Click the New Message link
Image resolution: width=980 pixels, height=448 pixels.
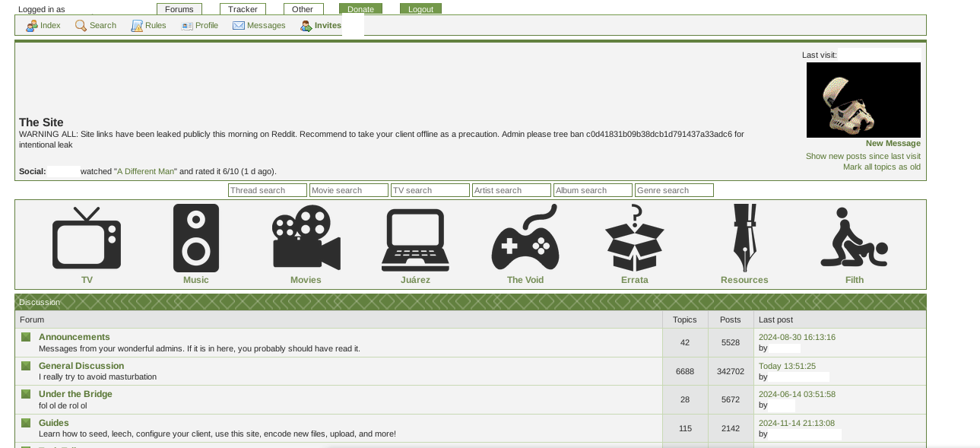point(893,144)
